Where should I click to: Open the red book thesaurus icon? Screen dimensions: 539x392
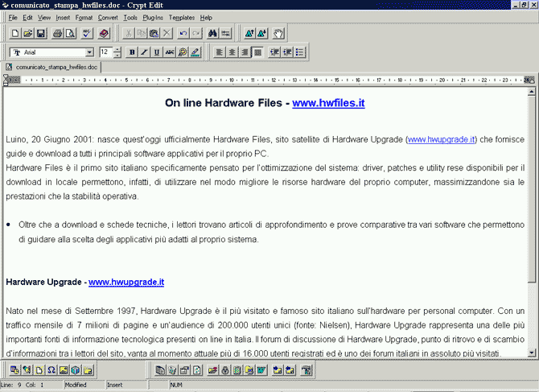[104, 33]
